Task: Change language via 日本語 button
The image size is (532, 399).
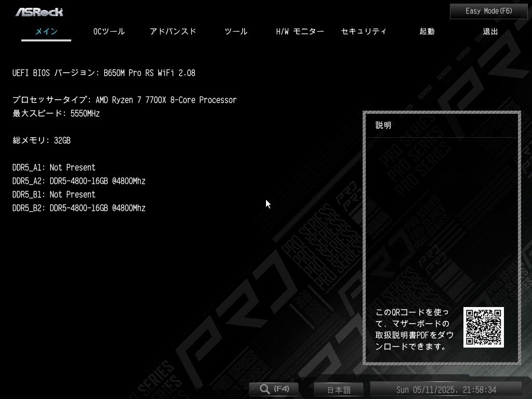Action: [339, 390]
